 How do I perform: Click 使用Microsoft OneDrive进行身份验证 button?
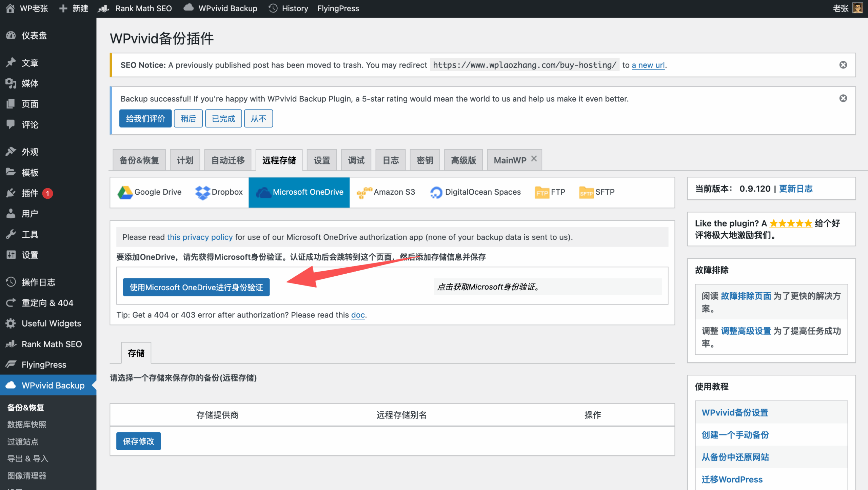(x=196, y=287)
